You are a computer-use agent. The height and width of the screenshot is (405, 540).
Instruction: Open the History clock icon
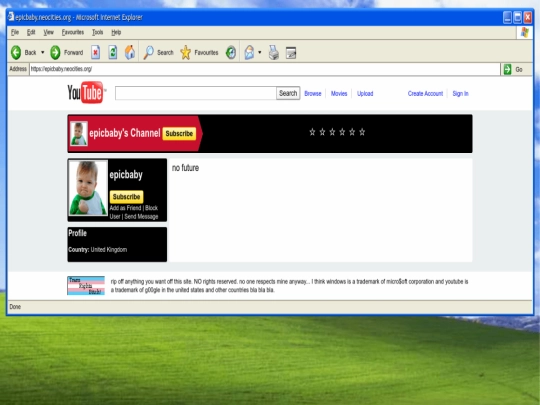tap(231, 53)
